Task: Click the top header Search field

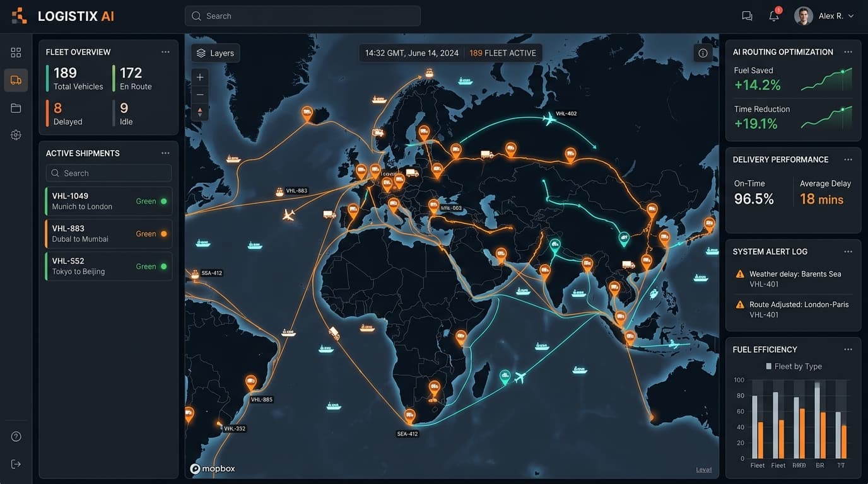Action: [303, 16]
